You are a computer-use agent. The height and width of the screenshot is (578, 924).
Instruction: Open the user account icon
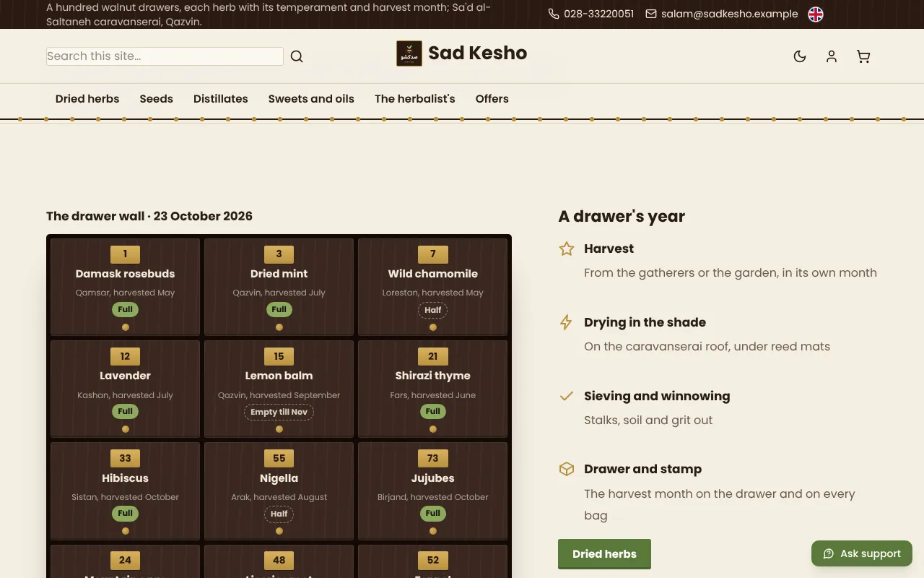click(x=832, y=56)
